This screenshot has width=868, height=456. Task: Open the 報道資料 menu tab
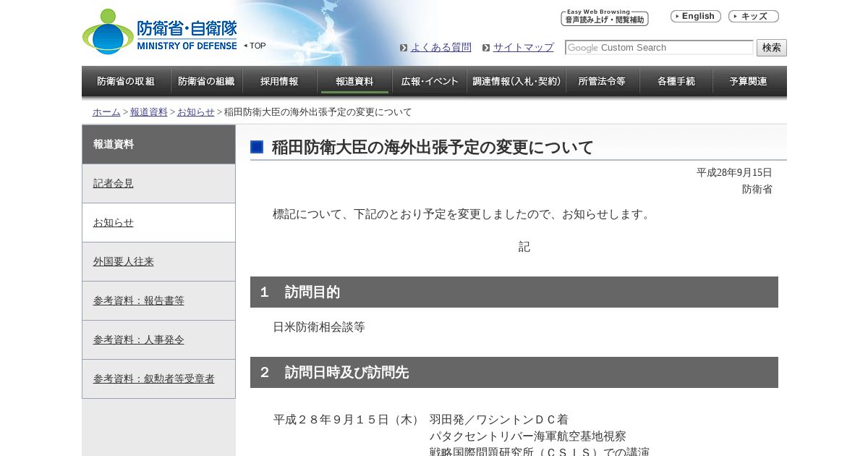[x=354, y=81]
